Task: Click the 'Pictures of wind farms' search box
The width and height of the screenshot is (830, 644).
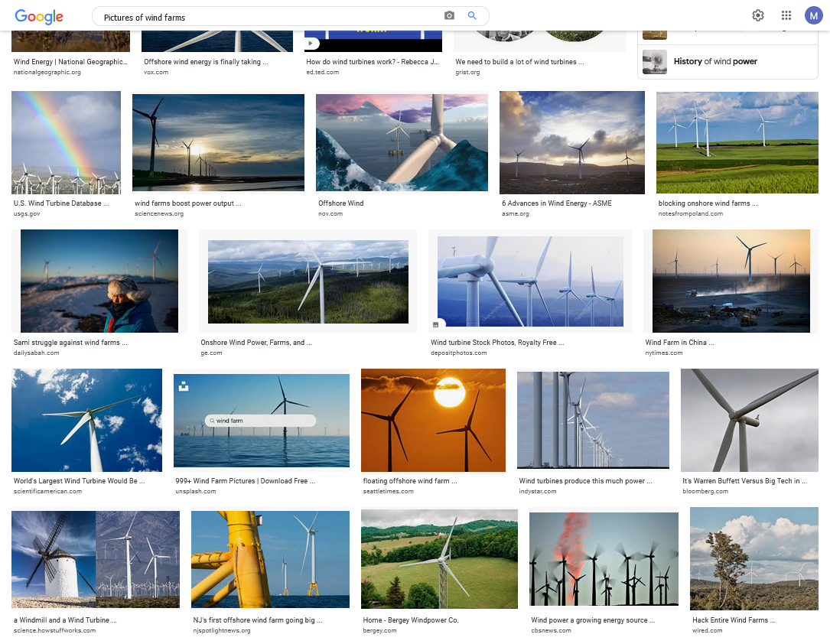Action: coord(268,17)
